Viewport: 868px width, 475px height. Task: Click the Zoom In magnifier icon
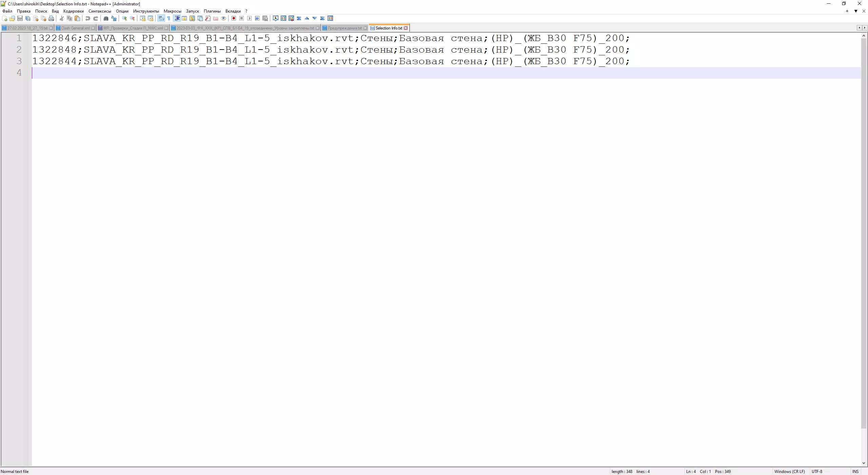tap(124, 18)
